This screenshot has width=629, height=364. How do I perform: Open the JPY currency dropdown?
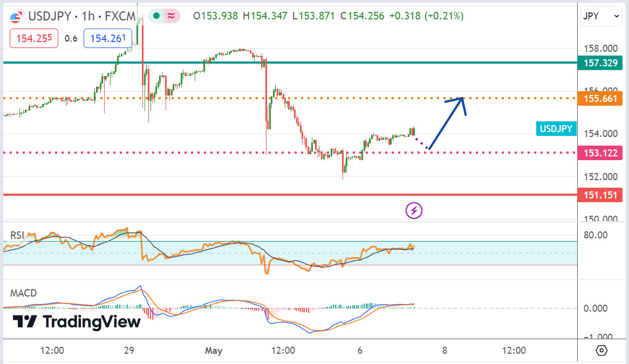point(601,17)
